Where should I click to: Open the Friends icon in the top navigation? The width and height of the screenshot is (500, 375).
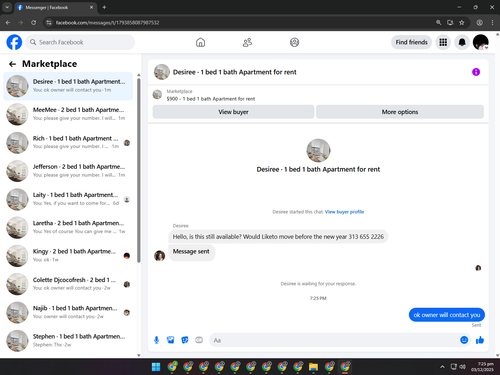[x=247, y=42]
